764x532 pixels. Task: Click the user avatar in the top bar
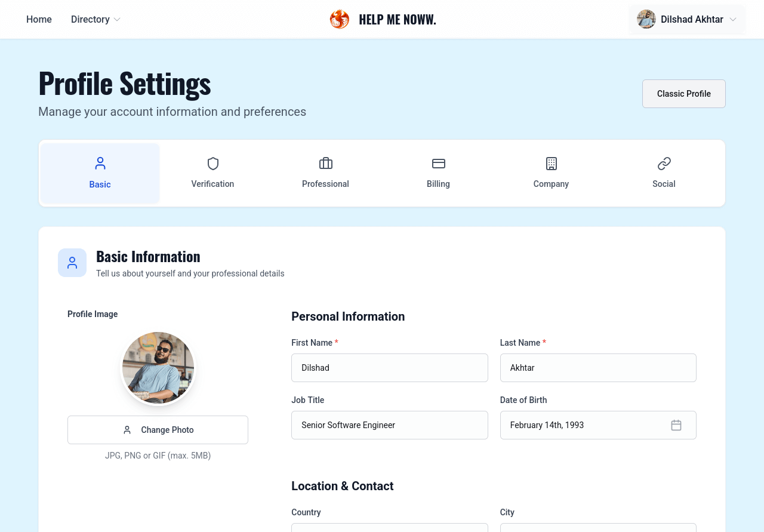pyautogui.click(x=646, y=19)
